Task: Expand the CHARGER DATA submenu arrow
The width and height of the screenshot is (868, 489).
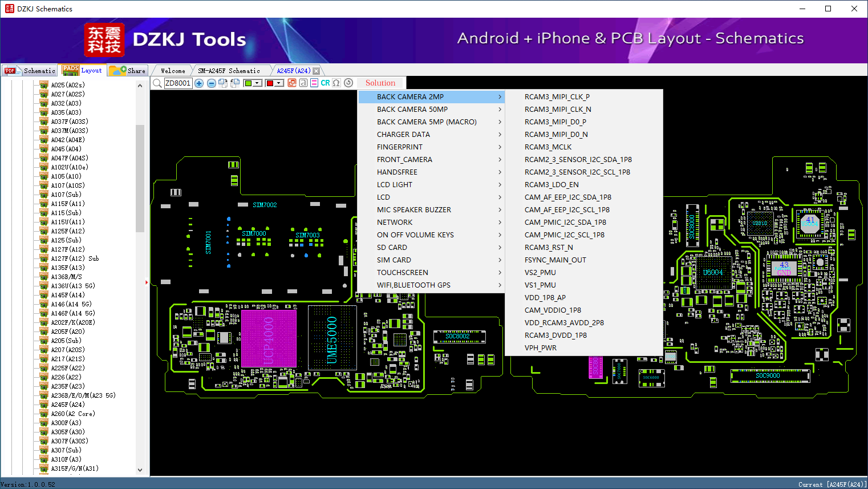Action: pyautogui.click(x=500, y=135)
